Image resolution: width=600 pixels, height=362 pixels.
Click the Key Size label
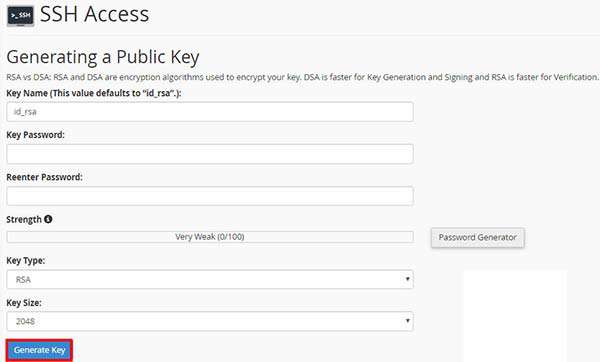(24, 303)
